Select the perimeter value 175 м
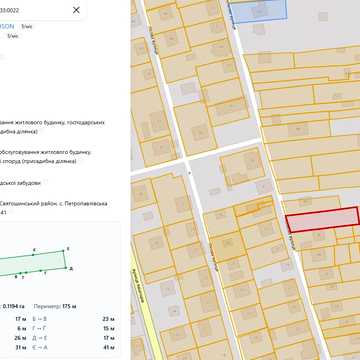 click(69, 306)
